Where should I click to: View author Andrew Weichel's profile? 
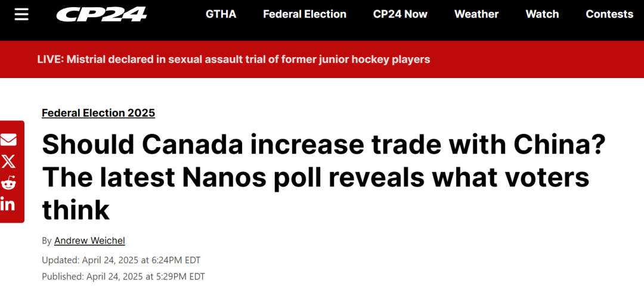coord(89,241)
